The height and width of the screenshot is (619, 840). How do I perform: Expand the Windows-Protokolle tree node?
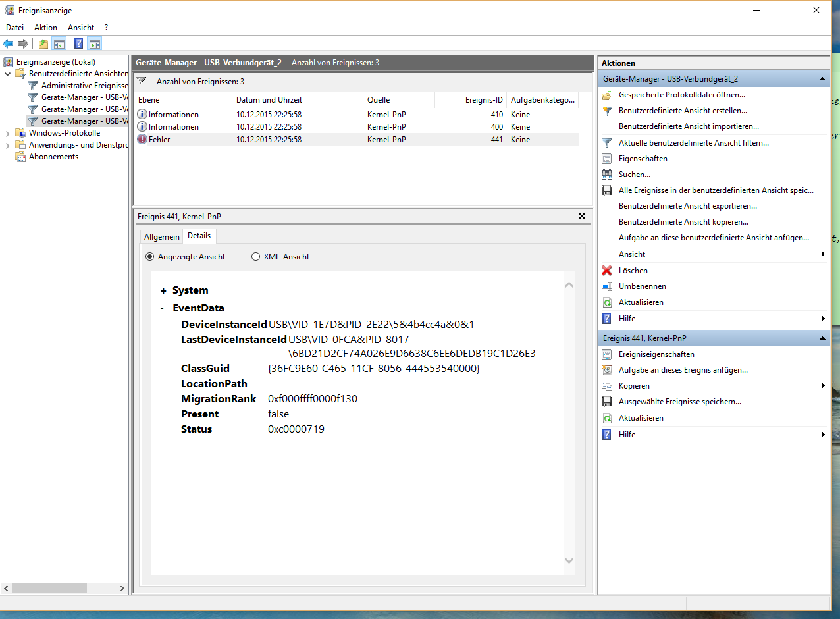(x=8, y=133)
